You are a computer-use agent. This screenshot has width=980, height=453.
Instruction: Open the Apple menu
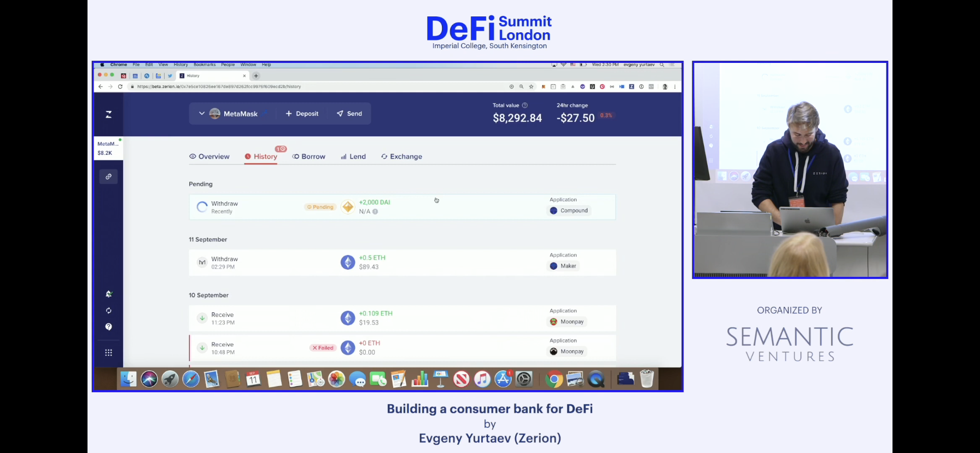tap(102, 65)
